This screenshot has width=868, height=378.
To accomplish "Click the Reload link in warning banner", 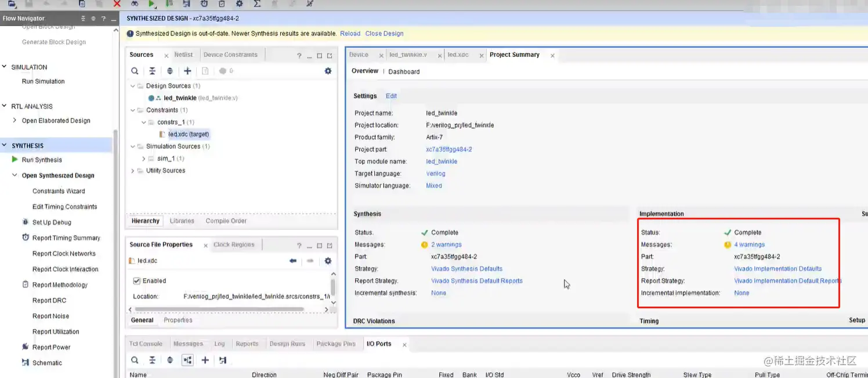I will (x=350, y=34).
